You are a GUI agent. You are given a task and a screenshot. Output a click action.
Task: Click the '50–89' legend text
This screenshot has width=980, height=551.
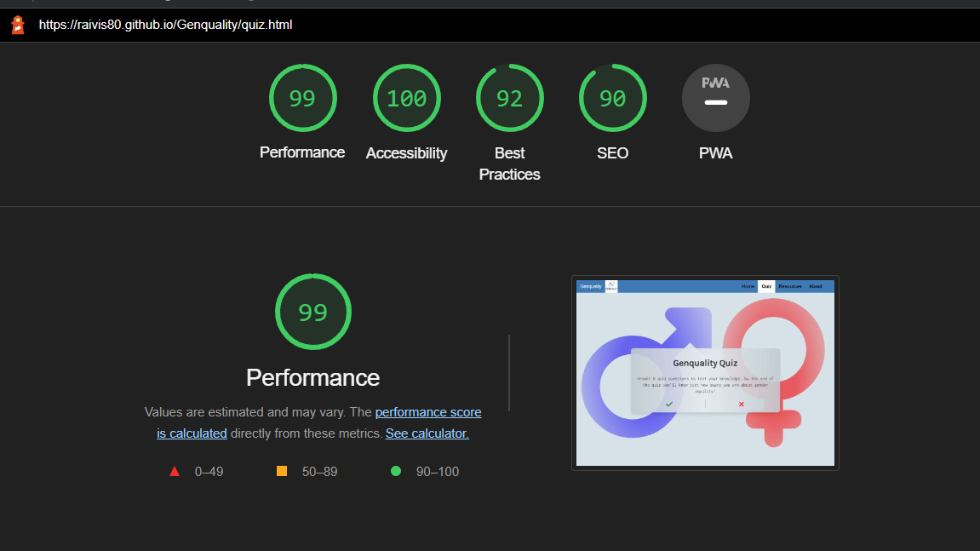(319, 472)
